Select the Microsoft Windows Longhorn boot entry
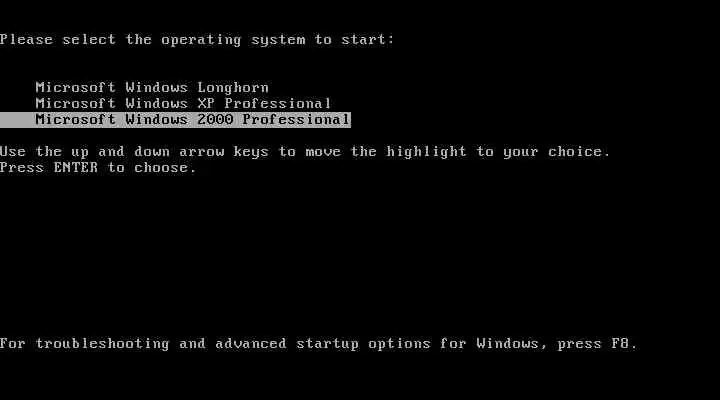720x400 pixels. (152, 87)
